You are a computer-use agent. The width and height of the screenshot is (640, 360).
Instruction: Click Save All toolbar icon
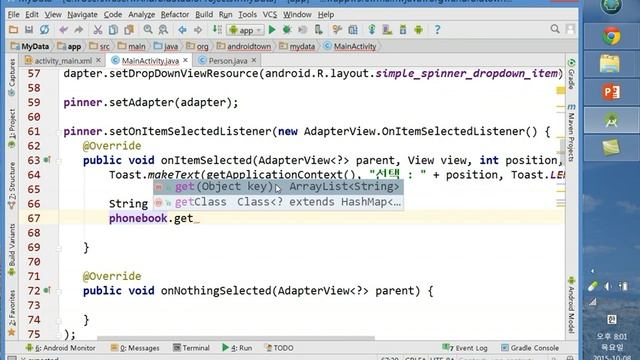tap(29, 30)
